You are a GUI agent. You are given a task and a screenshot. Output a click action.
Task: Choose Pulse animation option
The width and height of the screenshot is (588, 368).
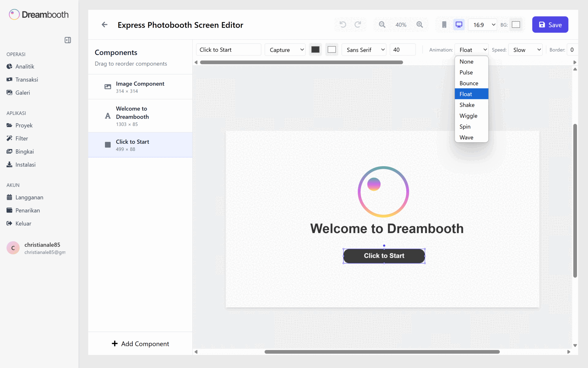[x=472, y=72]
